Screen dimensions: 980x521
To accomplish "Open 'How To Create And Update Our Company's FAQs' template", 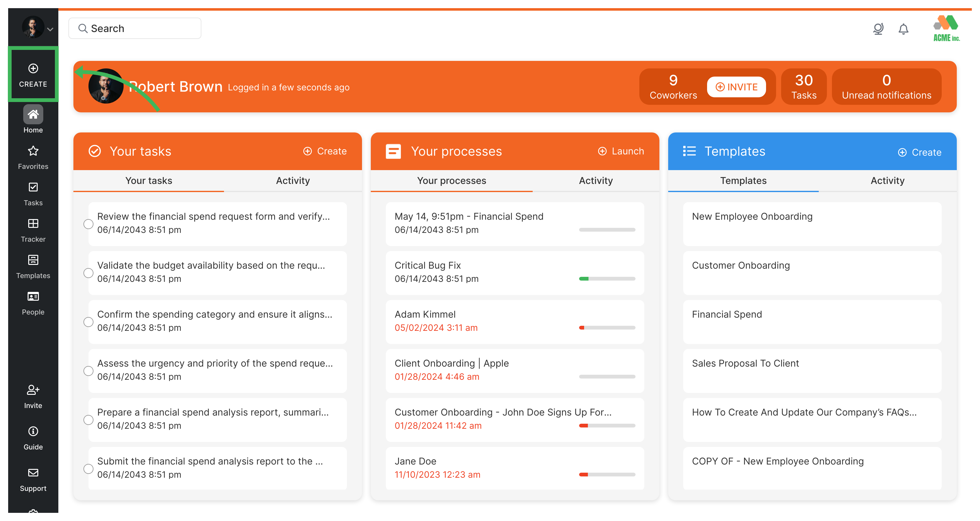I will point(812,420).
